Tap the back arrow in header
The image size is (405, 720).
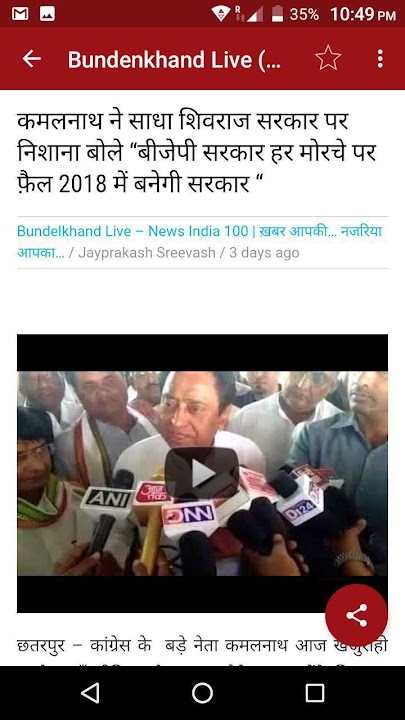[x=32, y=59]
